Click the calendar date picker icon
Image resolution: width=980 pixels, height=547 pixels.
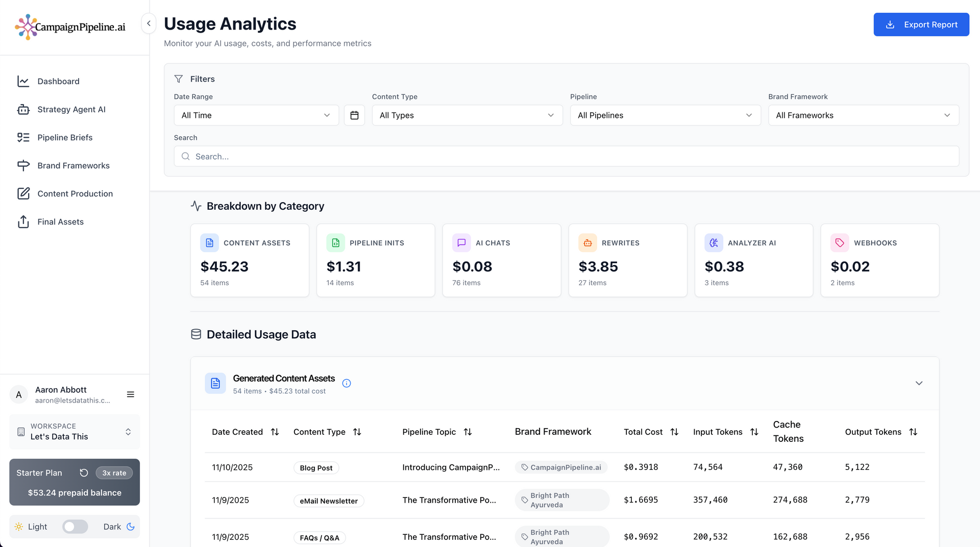click(354, 115)
